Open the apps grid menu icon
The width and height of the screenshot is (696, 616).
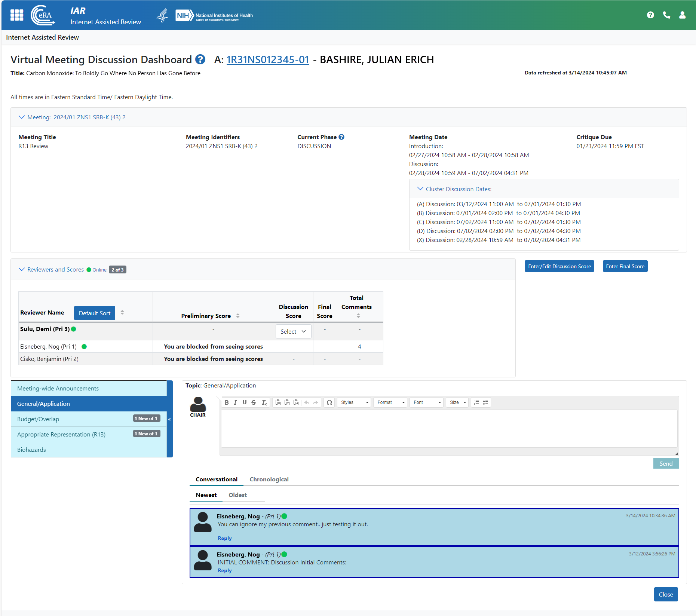click(17, 15)
